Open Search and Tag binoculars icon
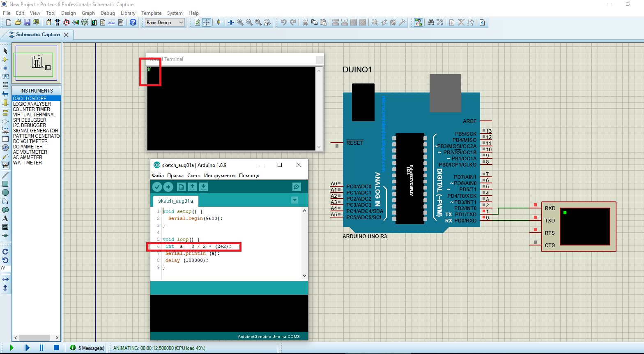 tap(431, 22)
